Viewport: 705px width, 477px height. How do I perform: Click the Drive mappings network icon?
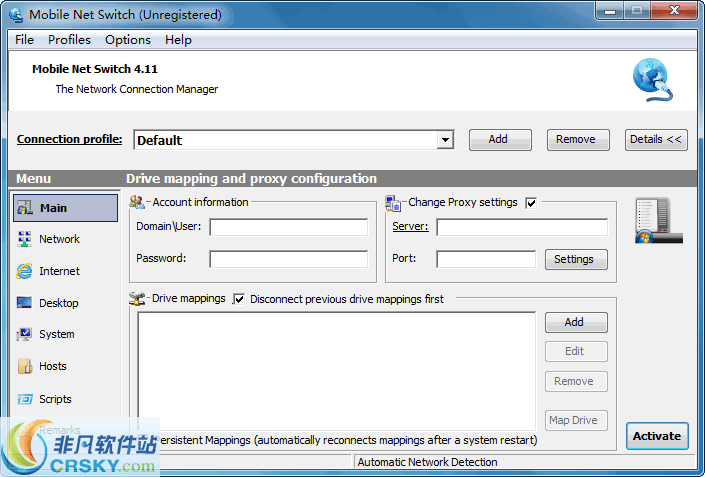coord(137,299)
